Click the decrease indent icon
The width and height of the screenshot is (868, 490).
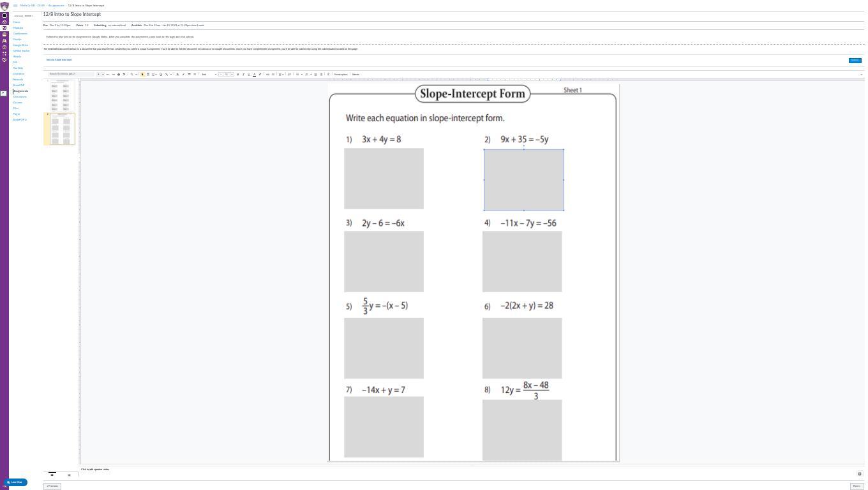[315, 74]
